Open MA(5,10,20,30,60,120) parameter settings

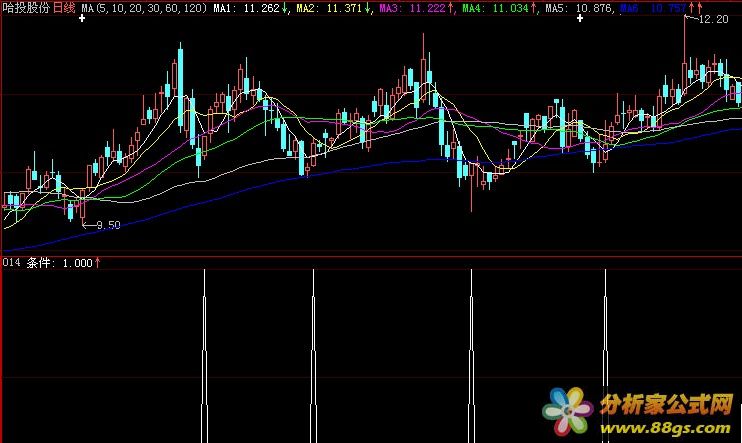coord(144,8)
